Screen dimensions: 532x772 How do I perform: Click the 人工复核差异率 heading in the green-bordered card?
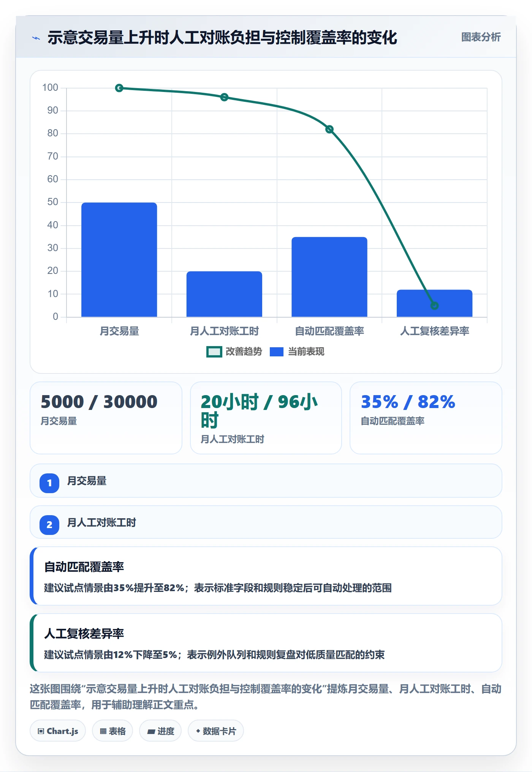84,634
